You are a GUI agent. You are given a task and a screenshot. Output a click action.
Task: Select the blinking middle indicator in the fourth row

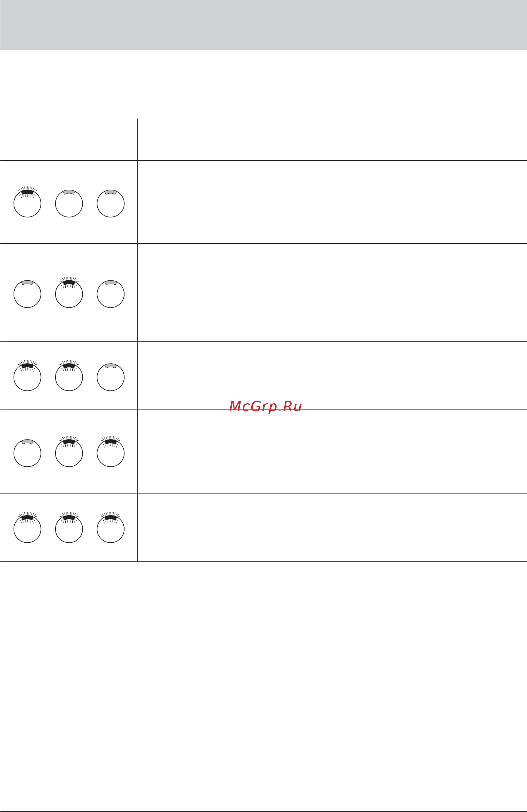click(x=69, y=452)
